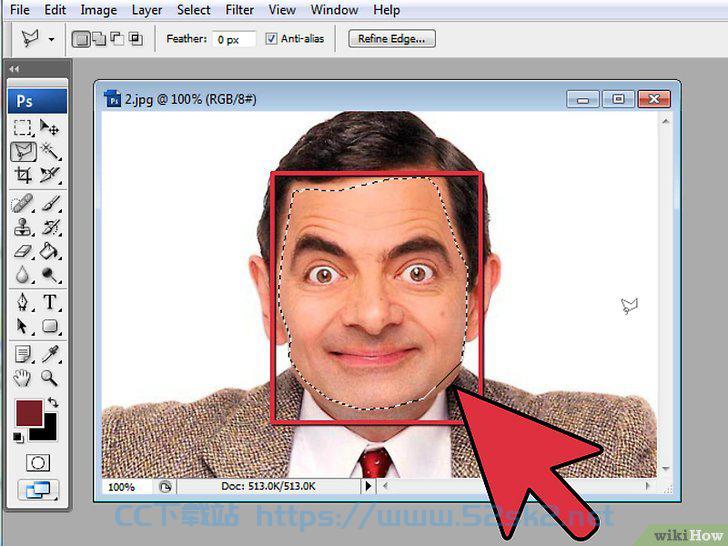Open the Help menu
This screenshot has height=546, width=728.
pyautogui.click(x=386, y=9)
